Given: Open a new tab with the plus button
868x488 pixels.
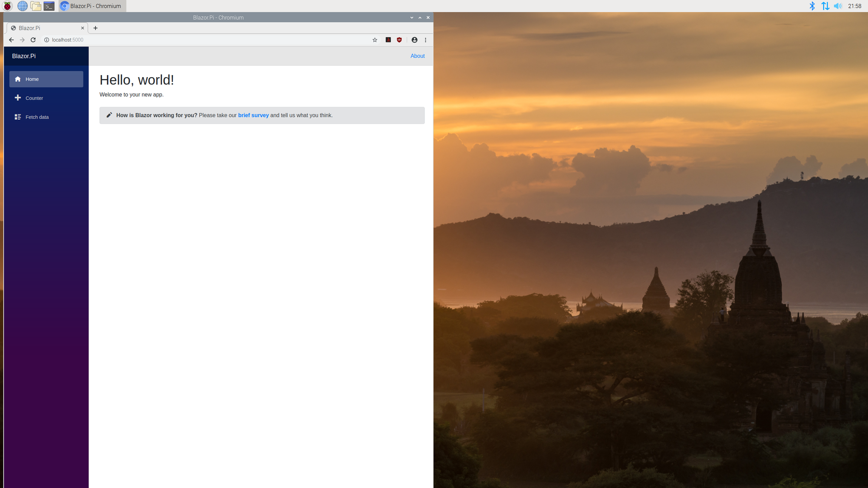Looking at the screenshot, I should [95, 28].
